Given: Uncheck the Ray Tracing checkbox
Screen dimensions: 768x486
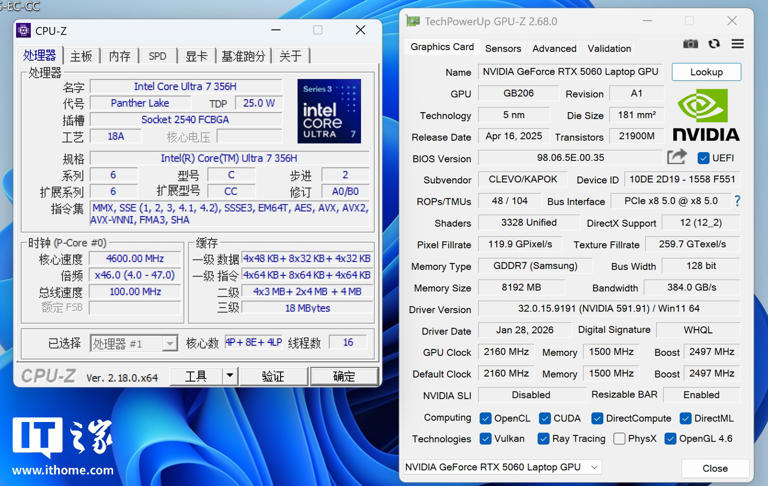Looking at the screenshot, I should tap(544, 439).
